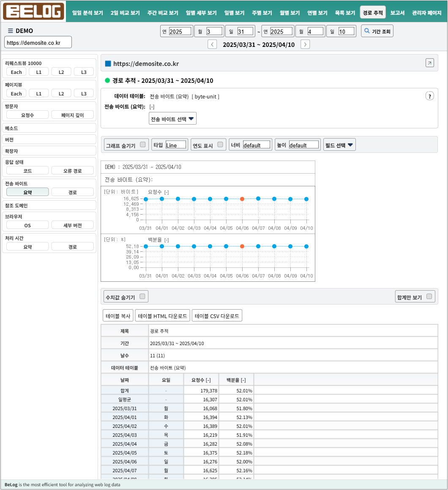Click the green status dot beside 경로 추적 title

click(107, 81)
